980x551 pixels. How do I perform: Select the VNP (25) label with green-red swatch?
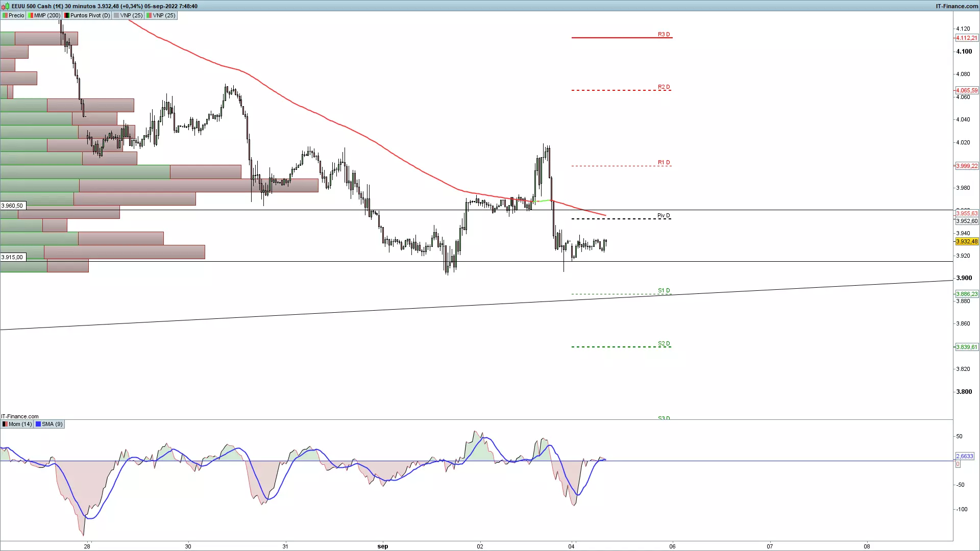point(161,15)
